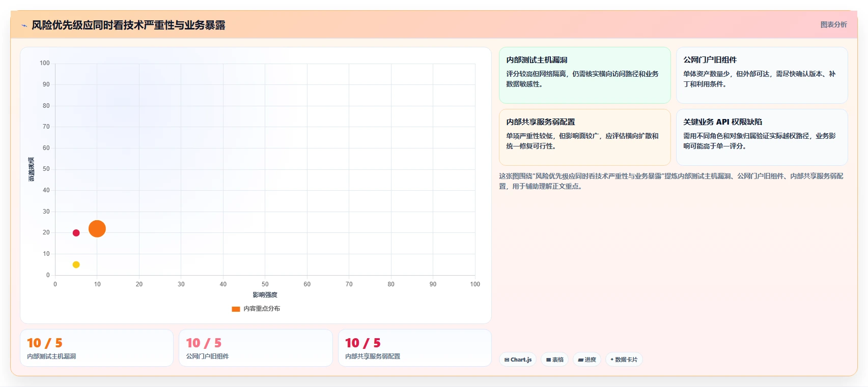Screen dimensions: 868x387
Task: Select the yellow bubble in the chart
Action: [x=76, y=264]
